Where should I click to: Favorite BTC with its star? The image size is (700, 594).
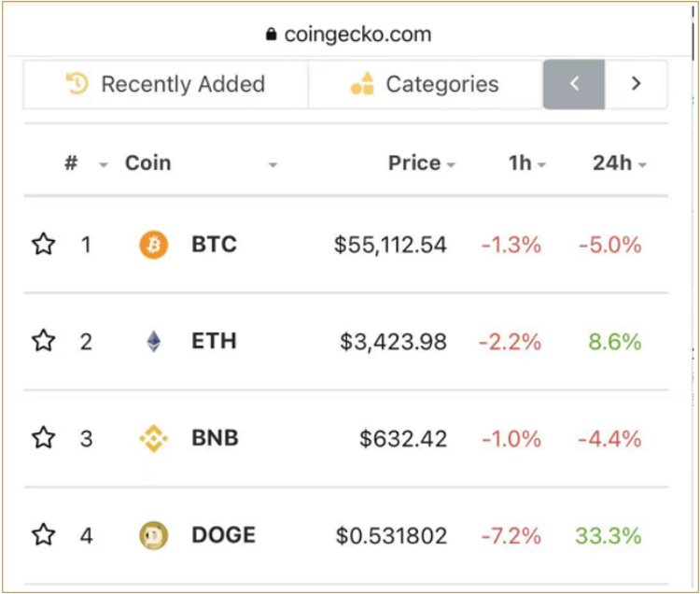pyautogui.click(x=43, y=244)
